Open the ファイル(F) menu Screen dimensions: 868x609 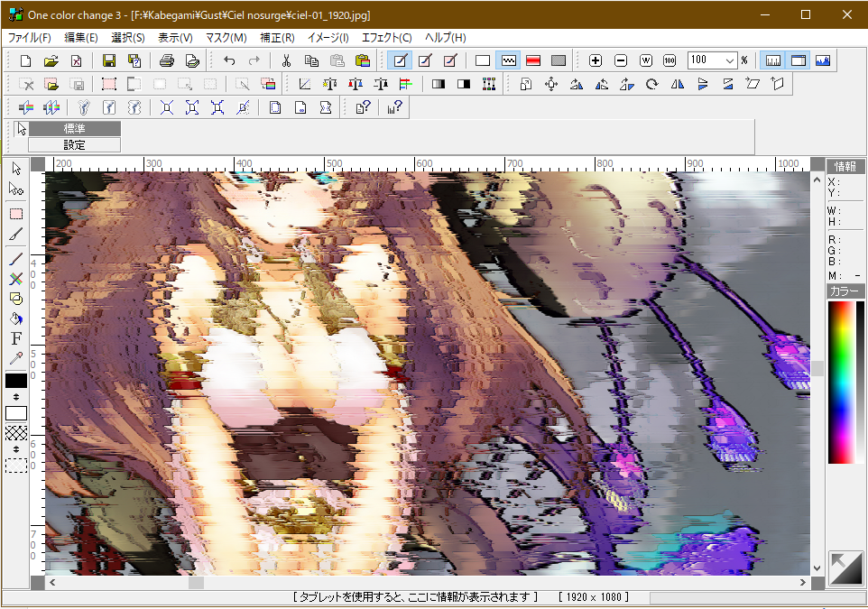(x=30, y=38)
